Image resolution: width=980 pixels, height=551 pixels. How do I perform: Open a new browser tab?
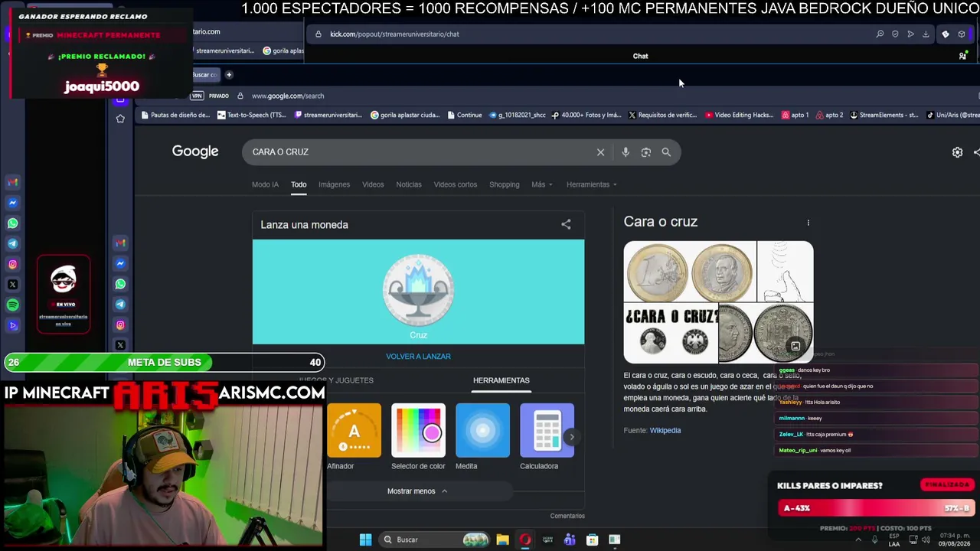point(229,75)
